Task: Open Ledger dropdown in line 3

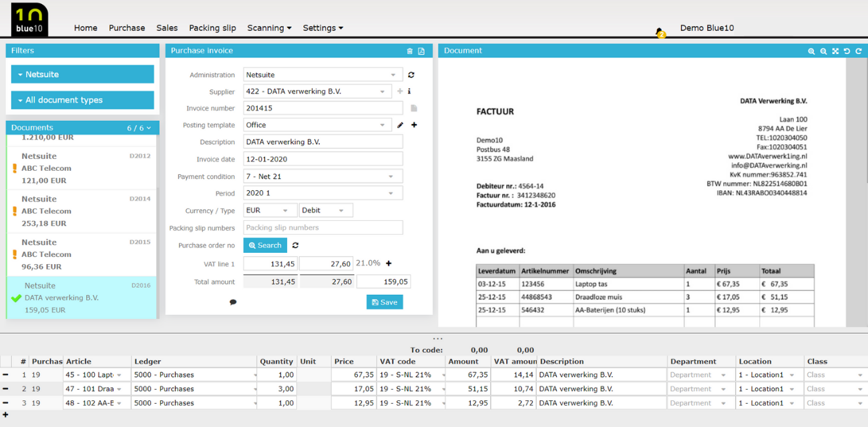Action: pos(194,403)
